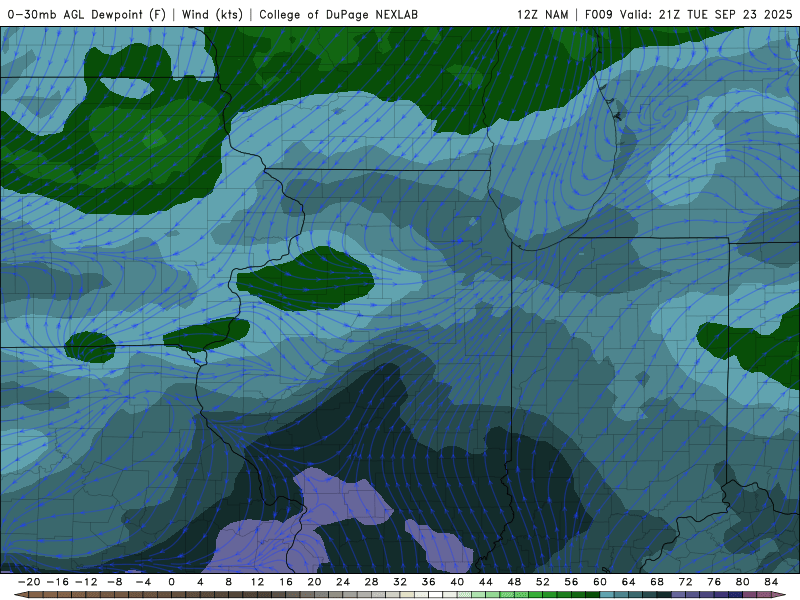Click the '36' legend value
Viewport: 800px width, 600px height.
coord(429,582)
